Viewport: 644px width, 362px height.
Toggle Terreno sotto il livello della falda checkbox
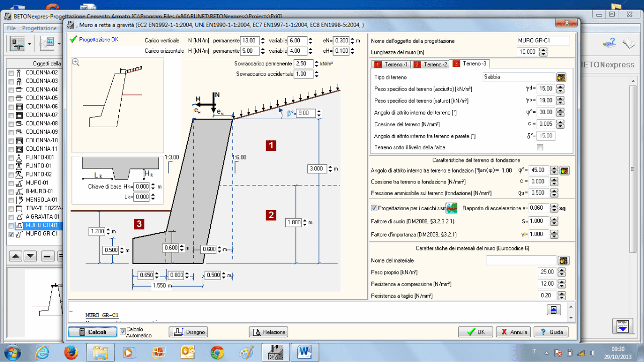540,147
